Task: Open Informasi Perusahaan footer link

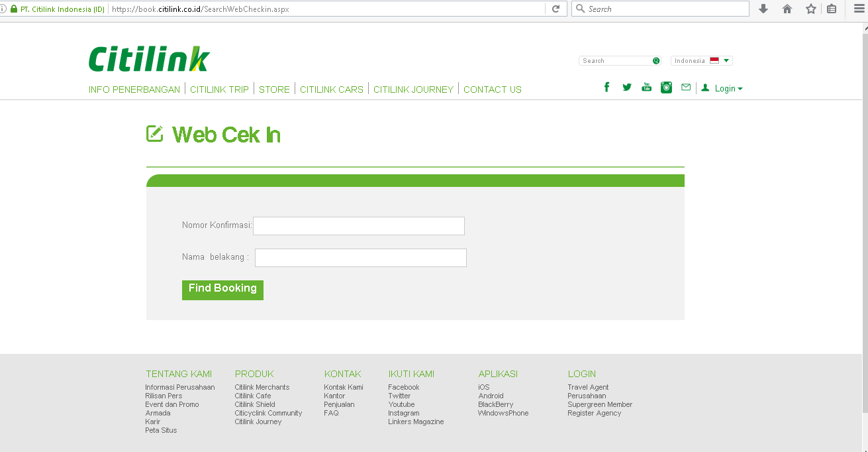Action: coord(180,387)
